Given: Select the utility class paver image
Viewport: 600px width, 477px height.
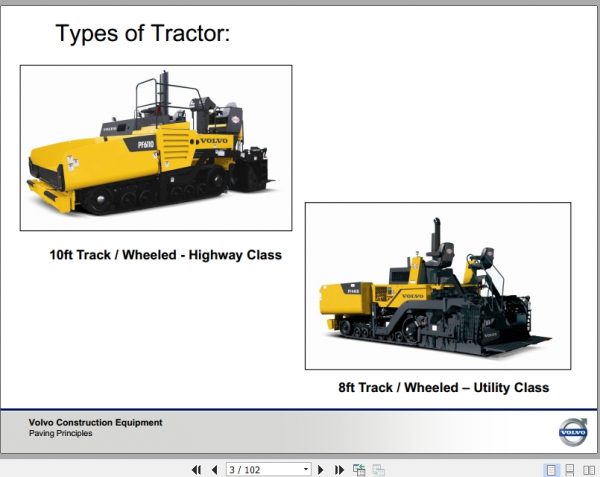Looking at the screenshot, I should click(x=438, y=286).
